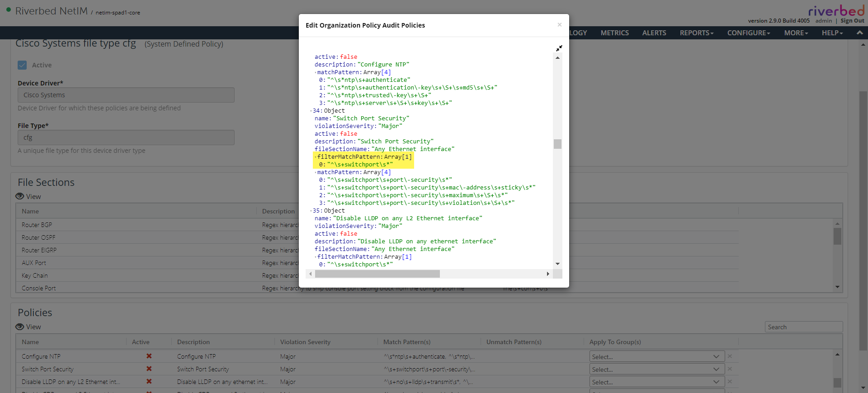The image size is (868, 393).
Task: Click the collapse chevron in the navigation bar
Action: (x=859, y=33)
